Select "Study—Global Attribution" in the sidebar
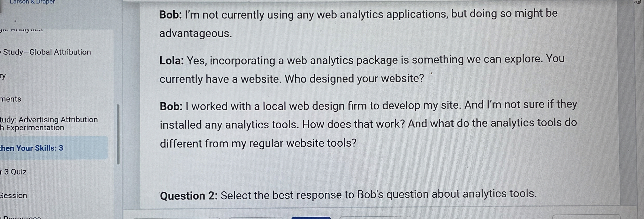The width and height of the screenshot is (644, 219). pyautogui.click(x=46, y=52)
